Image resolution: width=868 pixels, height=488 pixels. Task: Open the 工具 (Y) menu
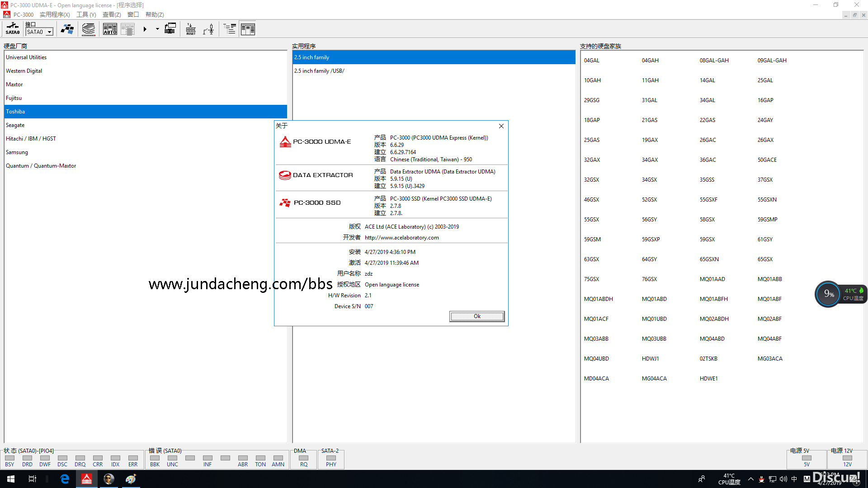86,14
